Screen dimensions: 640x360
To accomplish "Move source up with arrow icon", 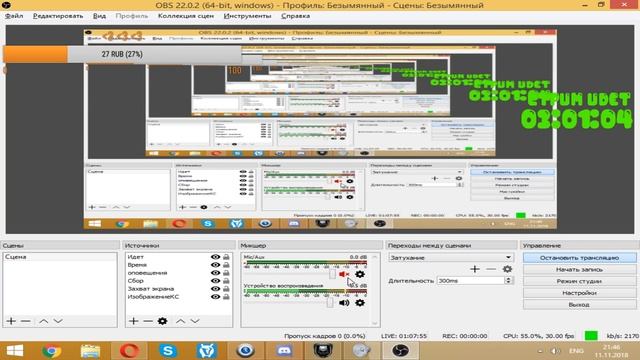I will (x=180, y=321).
